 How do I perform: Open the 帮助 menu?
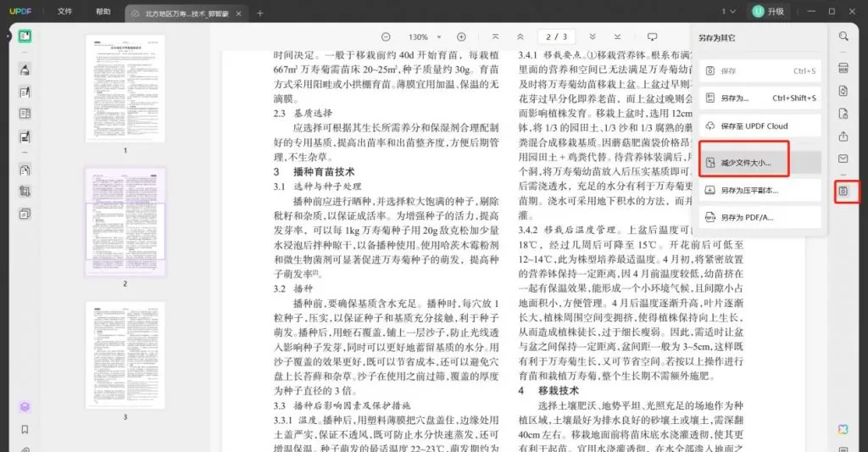[103, 12]
